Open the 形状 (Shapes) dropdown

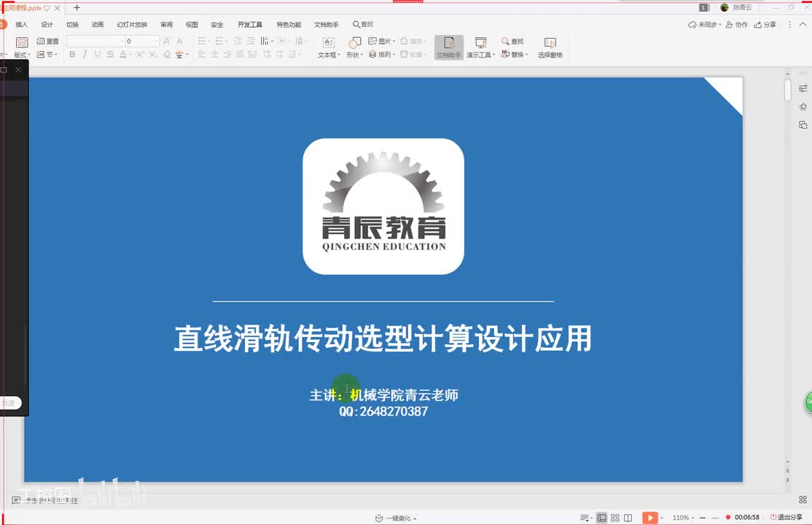[x=355, y=47]
